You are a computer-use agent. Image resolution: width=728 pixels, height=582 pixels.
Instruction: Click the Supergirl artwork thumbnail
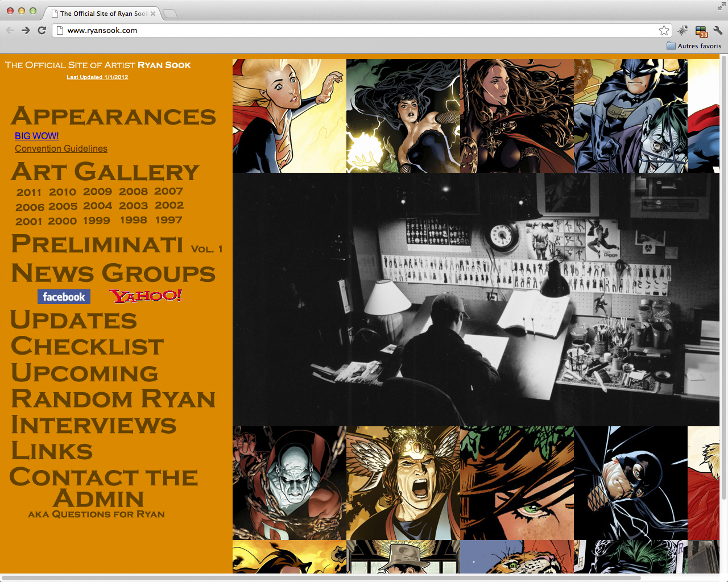(289, 116)
